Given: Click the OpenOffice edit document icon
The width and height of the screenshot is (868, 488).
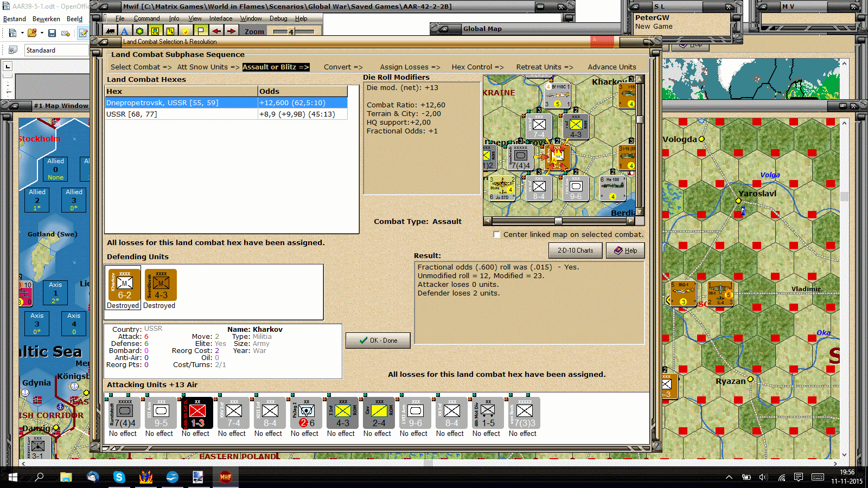Looking at the screenshot, I should tap(83, 33).
